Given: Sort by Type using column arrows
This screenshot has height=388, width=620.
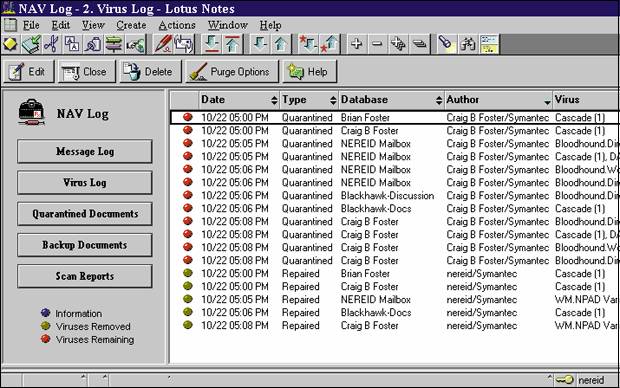Looking at the screenshot, I should (x=333, y=100).
